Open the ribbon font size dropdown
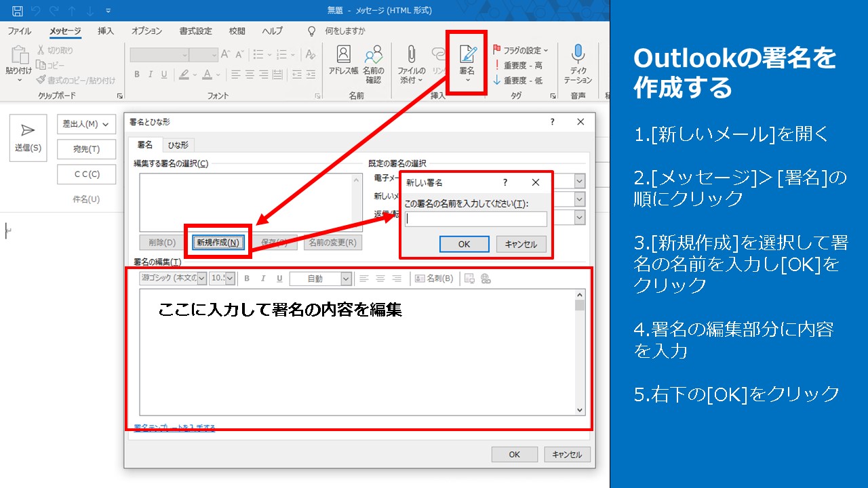Screen dimensions: 868x488 pos(214,55)
